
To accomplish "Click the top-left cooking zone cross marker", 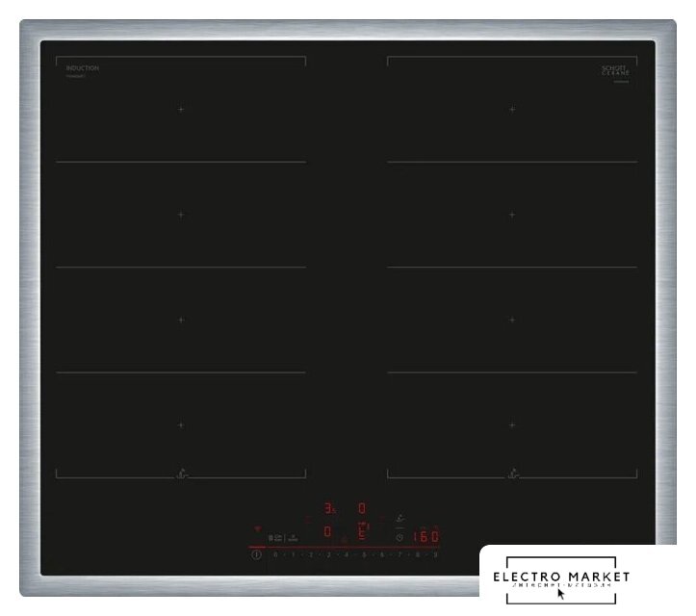I will pyautogui.click(x=180, y=110).
